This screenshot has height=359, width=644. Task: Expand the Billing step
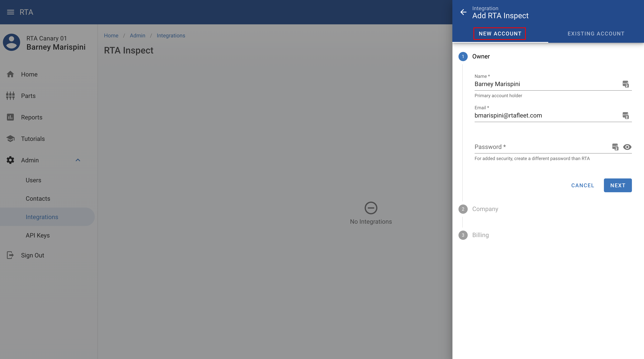tap(480, 235)
